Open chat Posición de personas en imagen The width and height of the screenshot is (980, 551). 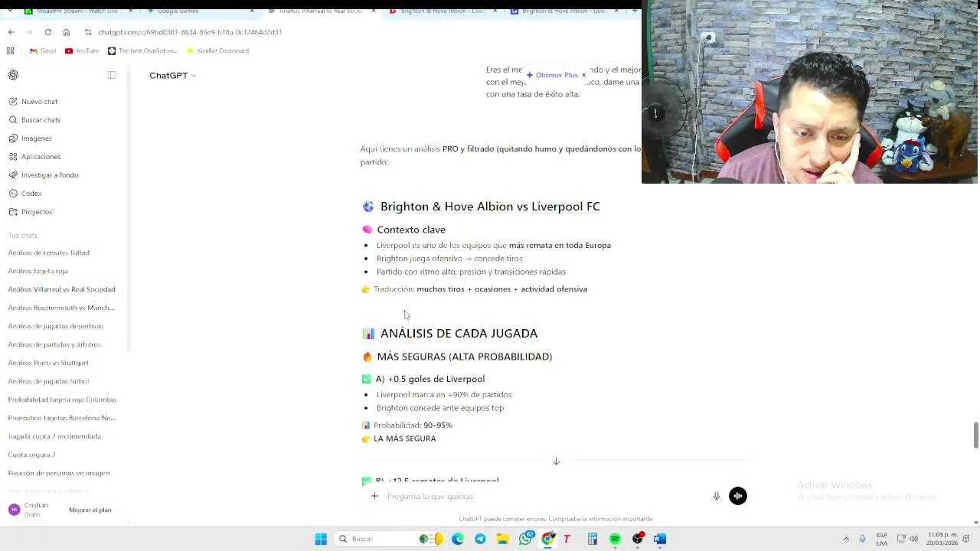click(59, 473)
